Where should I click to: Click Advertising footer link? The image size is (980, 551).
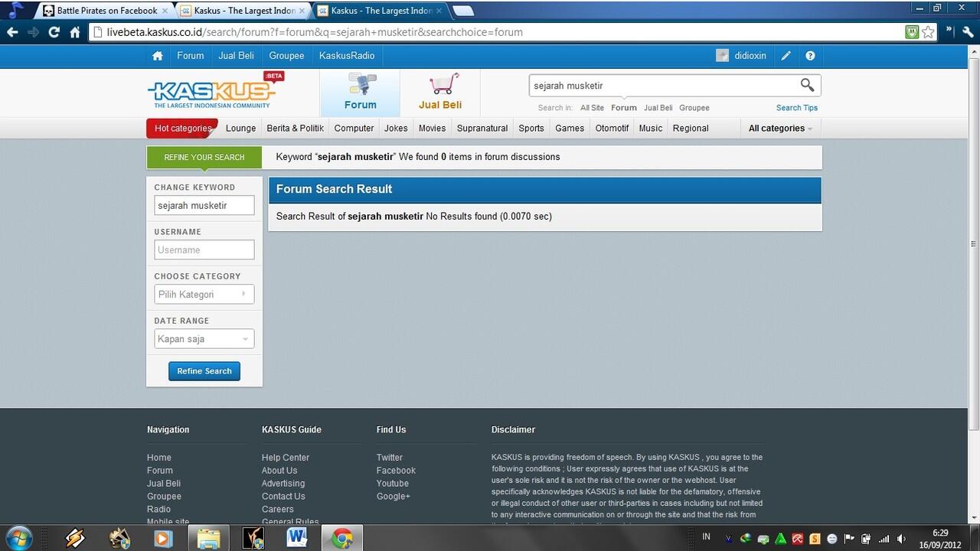point(283,484)
